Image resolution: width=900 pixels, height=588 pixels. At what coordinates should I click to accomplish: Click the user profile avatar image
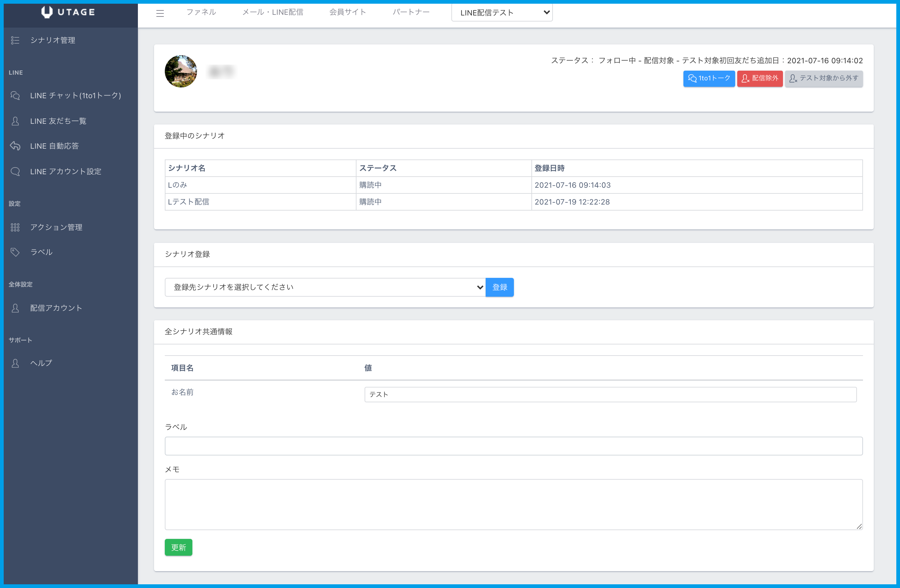coord(181,71)
